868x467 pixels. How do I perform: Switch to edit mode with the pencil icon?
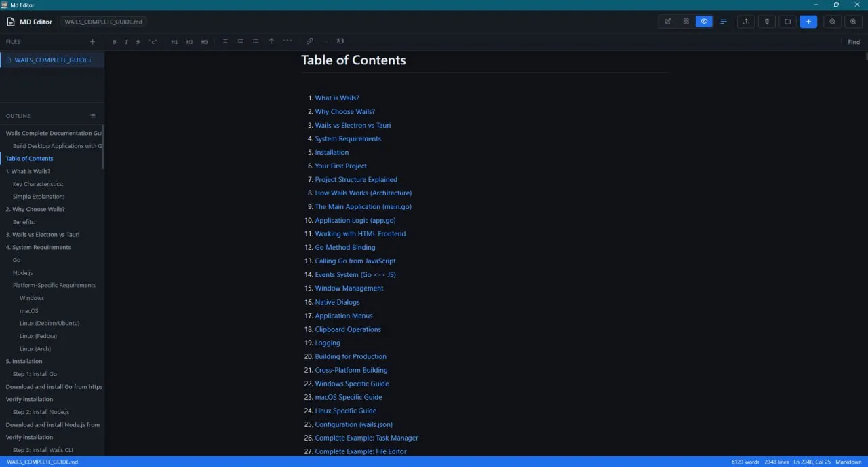tap(668, 22)
